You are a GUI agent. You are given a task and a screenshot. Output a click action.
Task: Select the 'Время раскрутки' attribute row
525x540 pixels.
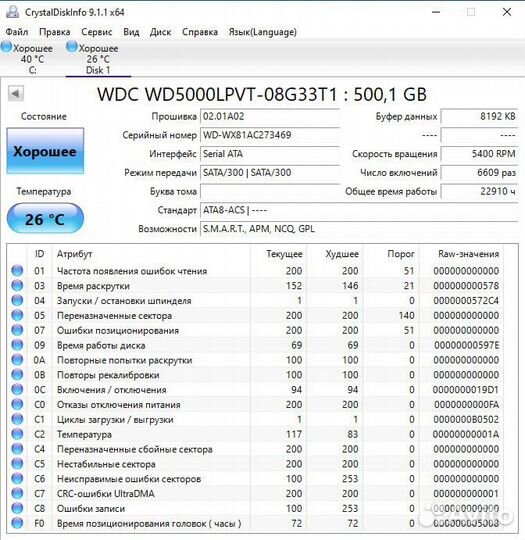tap(255, 285)
